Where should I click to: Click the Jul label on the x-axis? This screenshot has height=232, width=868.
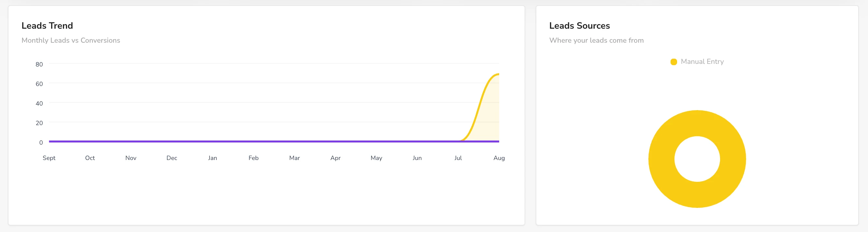(458, 158)
